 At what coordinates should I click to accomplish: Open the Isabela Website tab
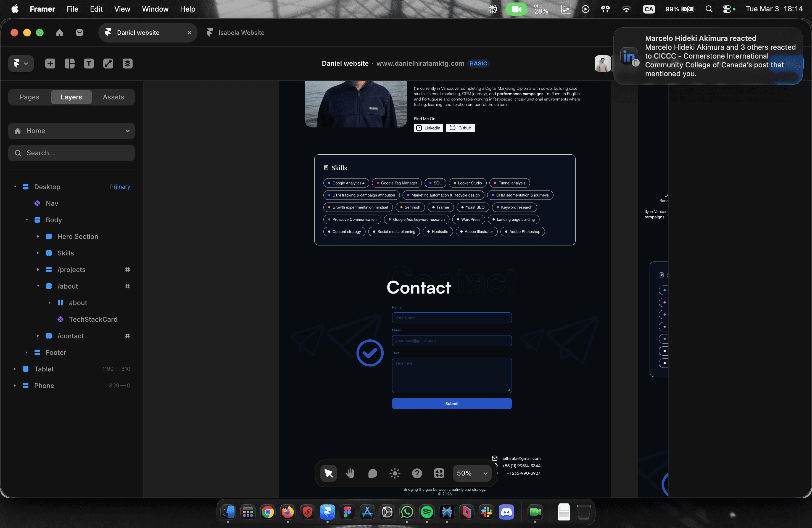[x=241, y=33]
